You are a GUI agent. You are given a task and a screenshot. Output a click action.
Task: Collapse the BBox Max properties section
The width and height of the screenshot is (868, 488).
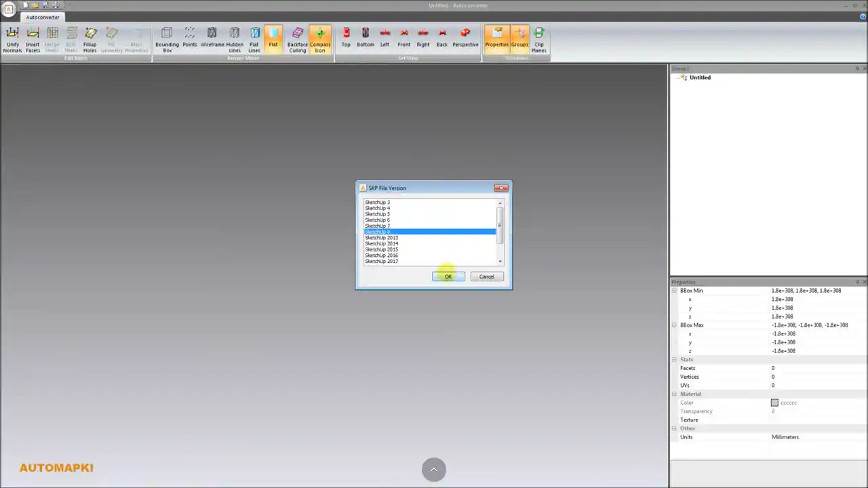point(673,325)
